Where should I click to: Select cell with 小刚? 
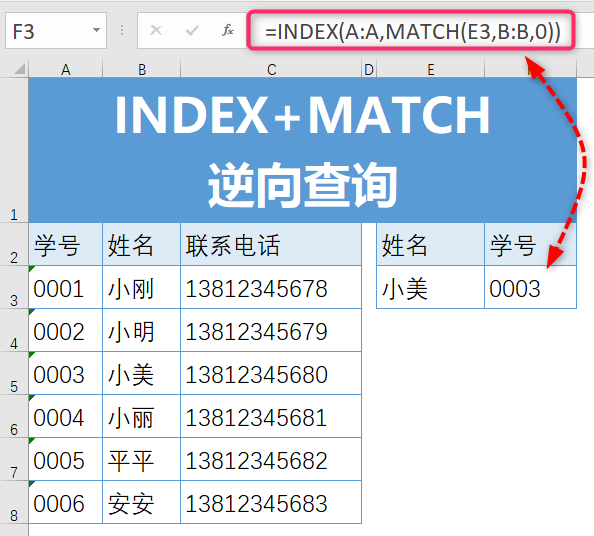142,287
